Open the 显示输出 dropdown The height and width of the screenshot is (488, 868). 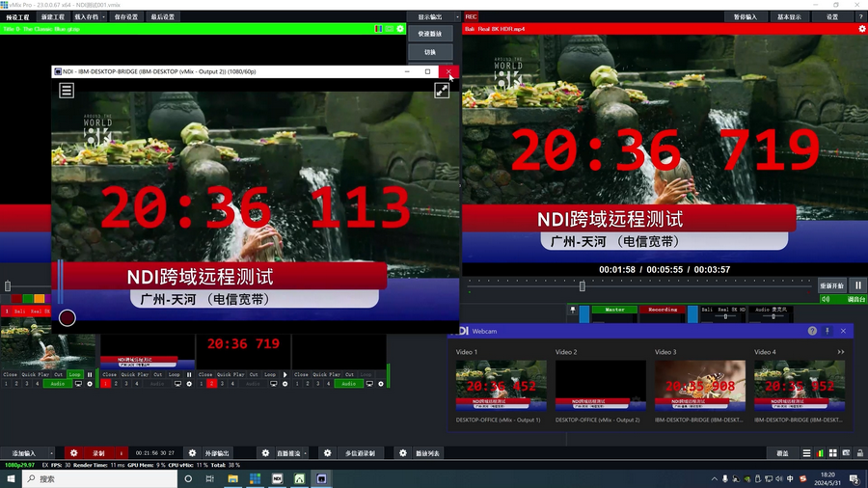pos(430,16)
